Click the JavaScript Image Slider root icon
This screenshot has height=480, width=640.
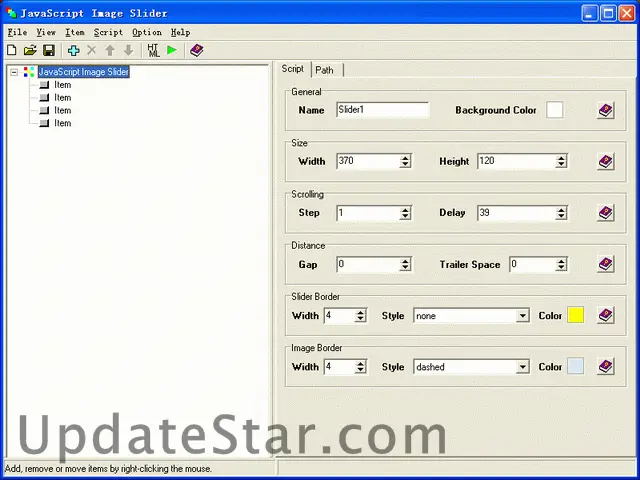click(x=29, y=72)
